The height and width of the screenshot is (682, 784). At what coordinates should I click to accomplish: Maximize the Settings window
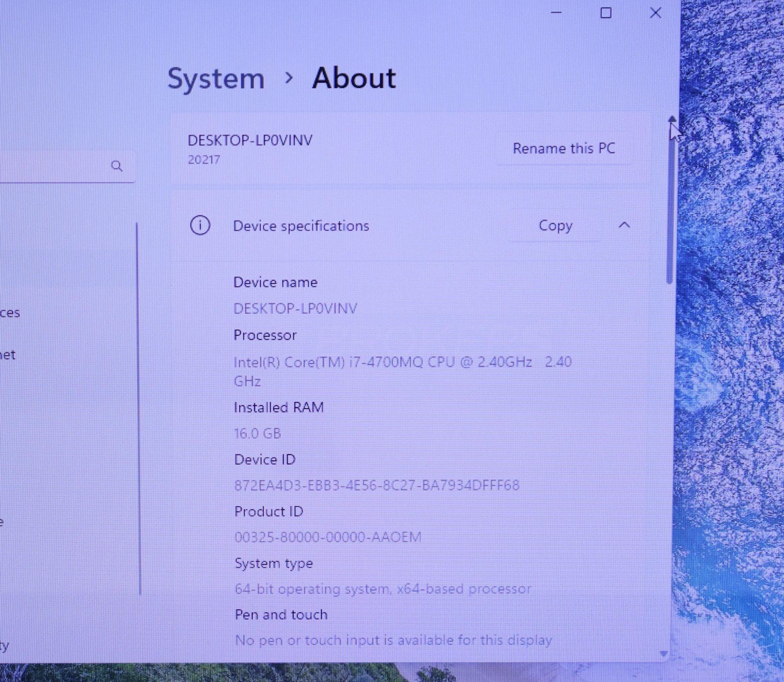point(606,13)
